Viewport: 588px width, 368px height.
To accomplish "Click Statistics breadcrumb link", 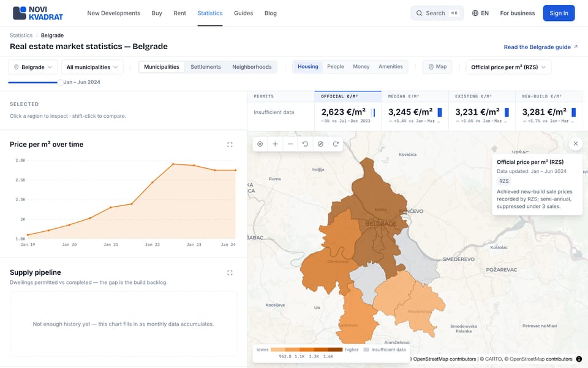I will pos(21,36).
